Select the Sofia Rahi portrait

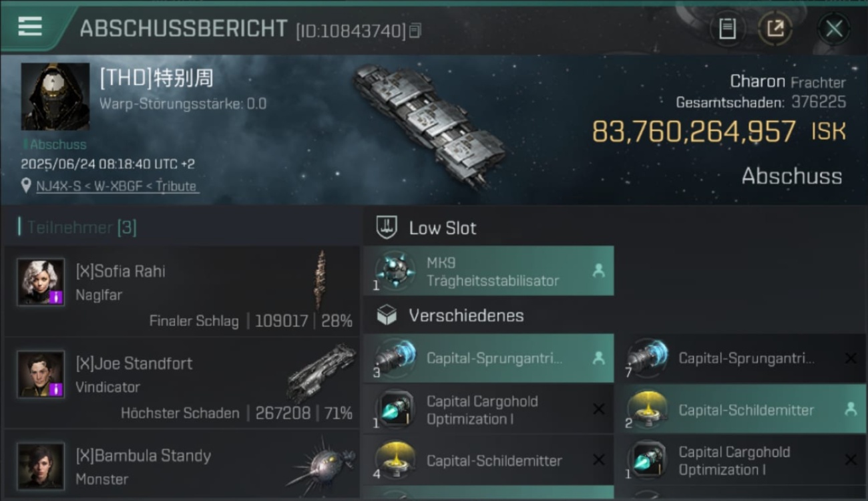coord(41,281)
